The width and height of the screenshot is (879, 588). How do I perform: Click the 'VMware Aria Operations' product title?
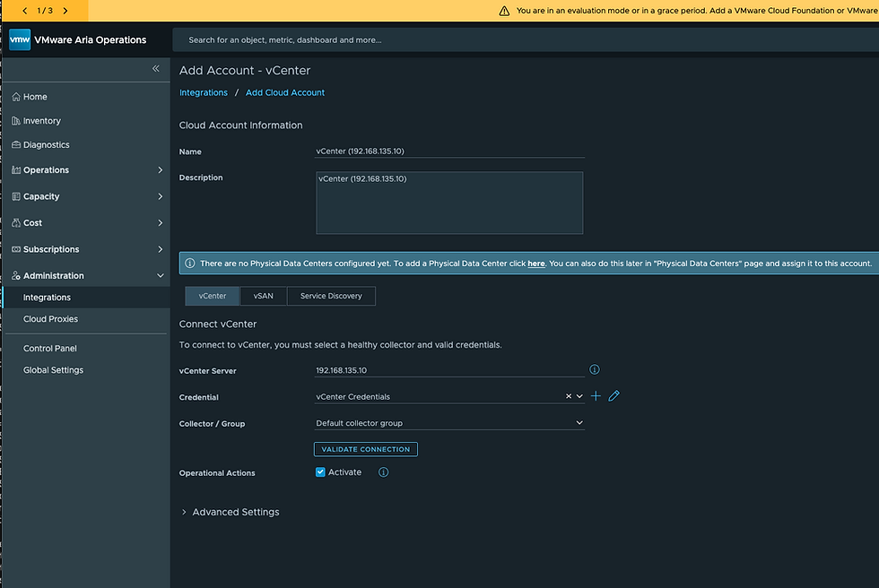click(x=91, y=39)
